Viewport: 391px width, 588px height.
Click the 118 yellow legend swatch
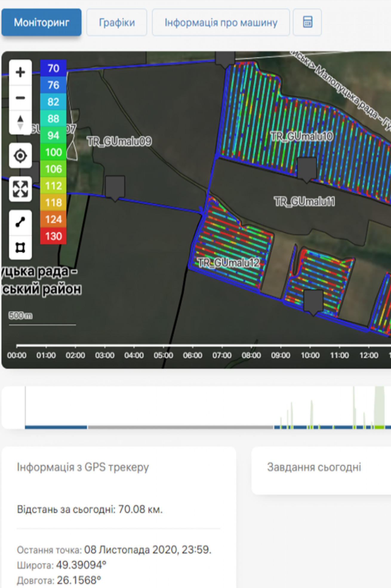pyautogui.click(x=53, y=202)
